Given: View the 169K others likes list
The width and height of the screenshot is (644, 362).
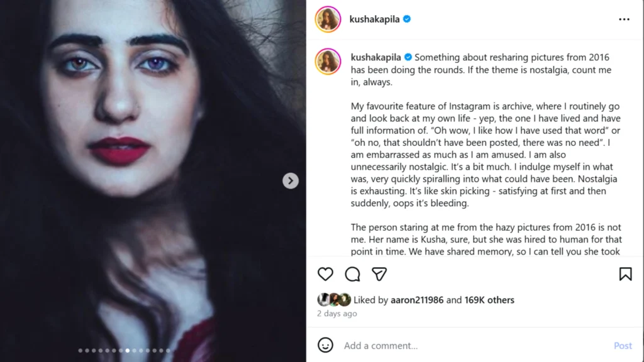Looking at the screenshot, I should pyautogui.click(x=489, y=300).
